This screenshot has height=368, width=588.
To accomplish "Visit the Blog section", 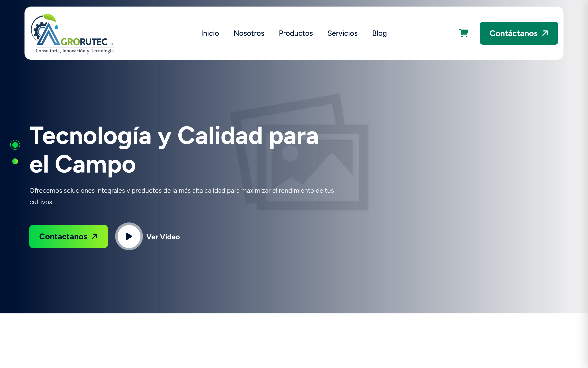I will click(379, 33).
